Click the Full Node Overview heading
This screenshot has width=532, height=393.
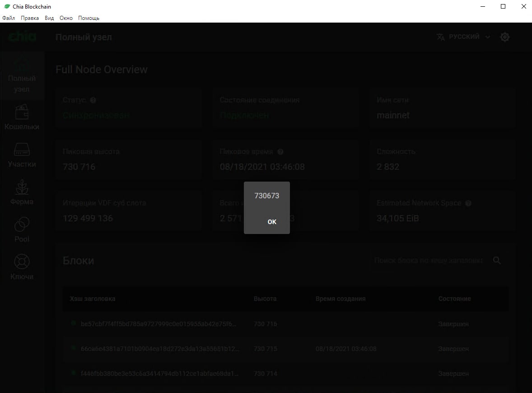tap(102, 70)
